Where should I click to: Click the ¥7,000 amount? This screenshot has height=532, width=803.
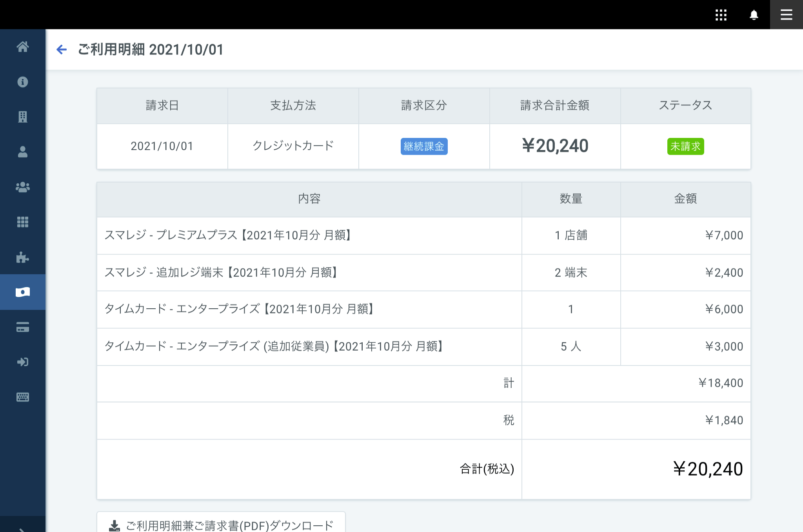pos(724,235)
